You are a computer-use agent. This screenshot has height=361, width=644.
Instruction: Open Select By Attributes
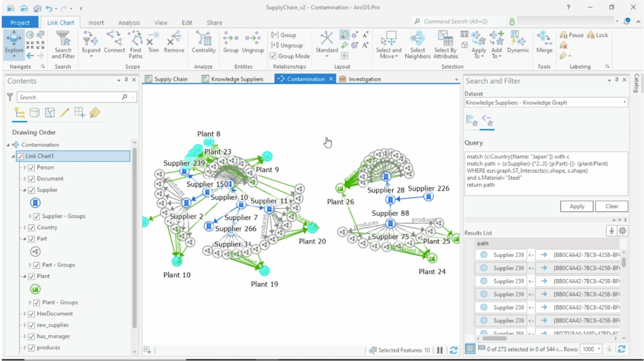coord(446,45)
